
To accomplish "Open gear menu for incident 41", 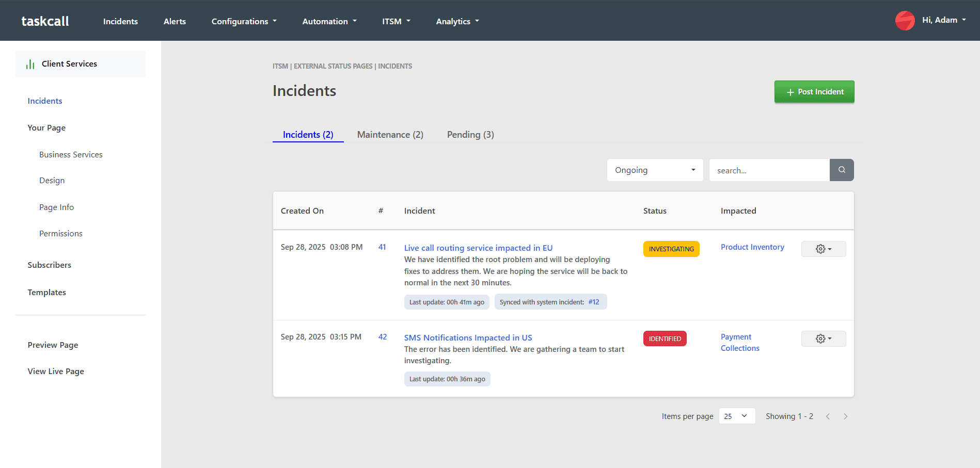I will (823, 249).
